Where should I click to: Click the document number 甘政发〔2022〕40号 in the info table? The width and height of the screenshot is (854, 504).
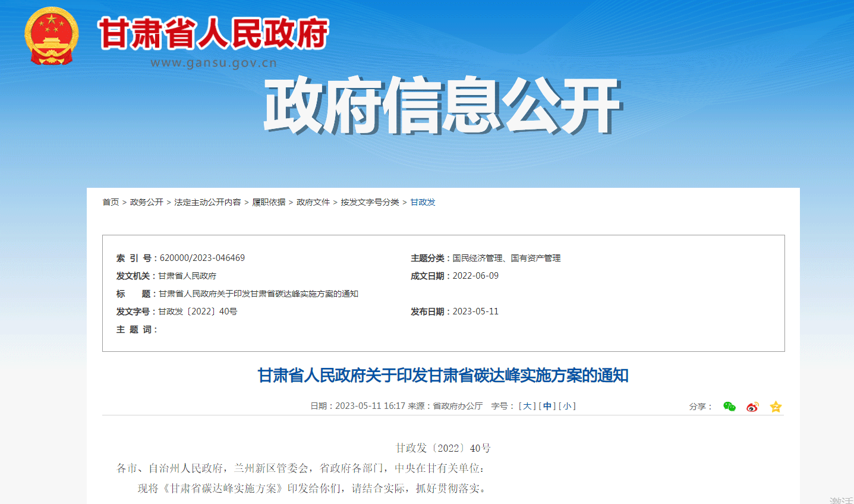197,311
